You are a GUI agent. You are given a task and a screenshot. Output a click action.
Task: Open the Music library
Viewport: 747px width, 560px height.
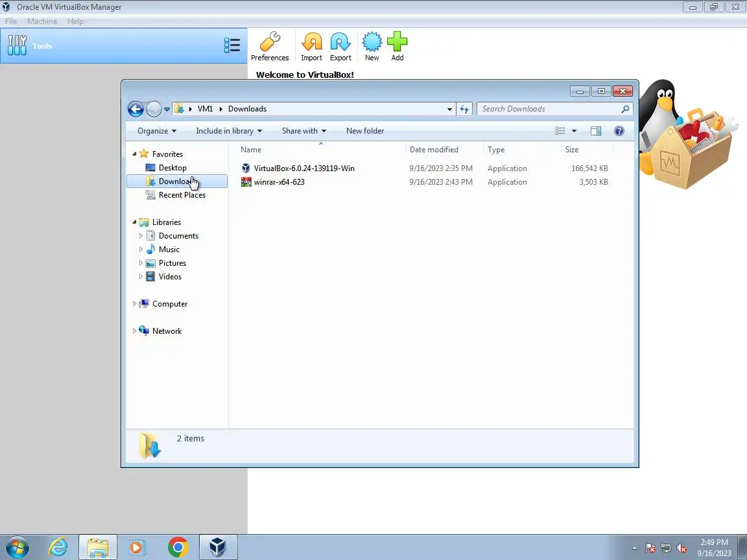[169, 250]
